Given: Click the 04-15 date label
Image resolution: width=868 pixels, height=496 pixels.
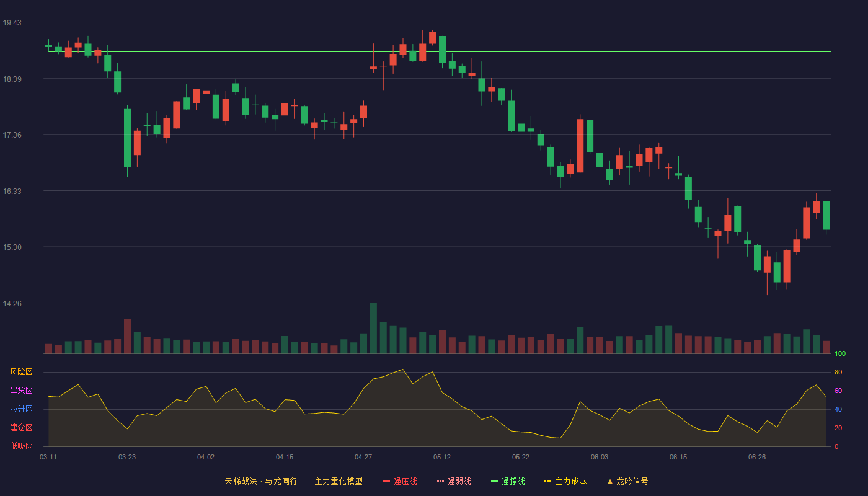Looking at the screenshot, I should pyautogui.click(x=285, y=457).
